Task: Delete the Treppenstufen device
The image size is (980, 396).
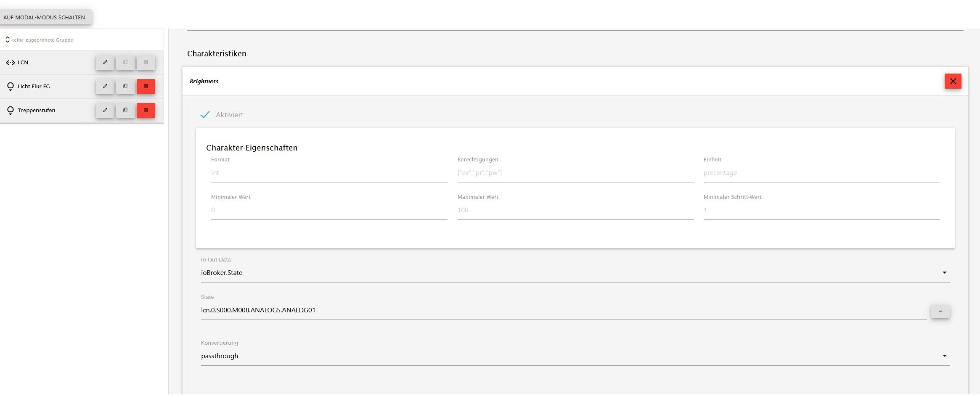Action: click(146, 111)
